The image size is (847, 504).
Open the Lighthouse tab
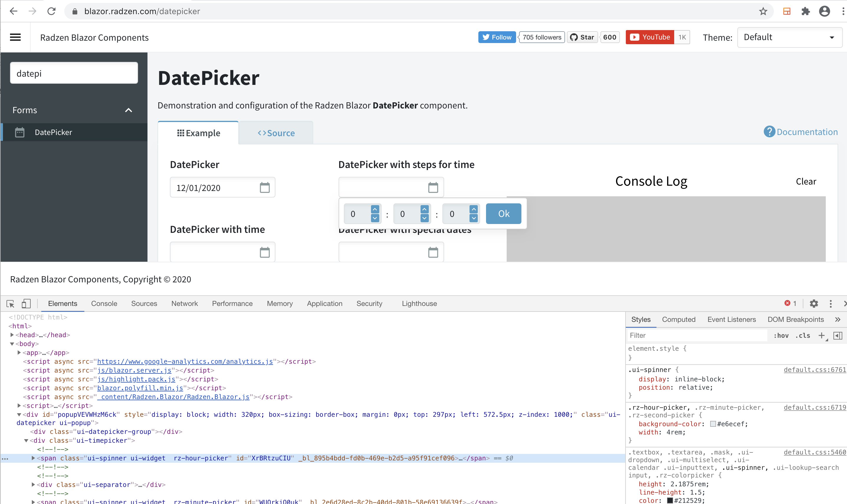point(419,304)
